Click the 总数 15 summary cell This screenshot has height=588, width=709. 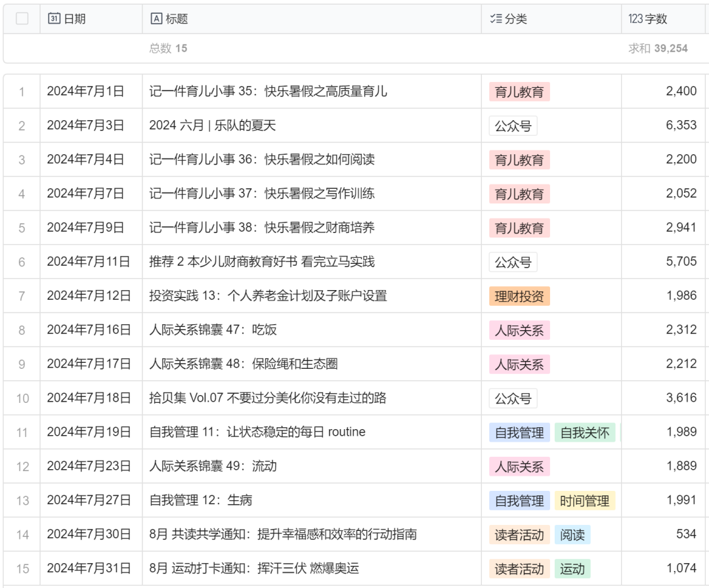(x=168, y=49)
